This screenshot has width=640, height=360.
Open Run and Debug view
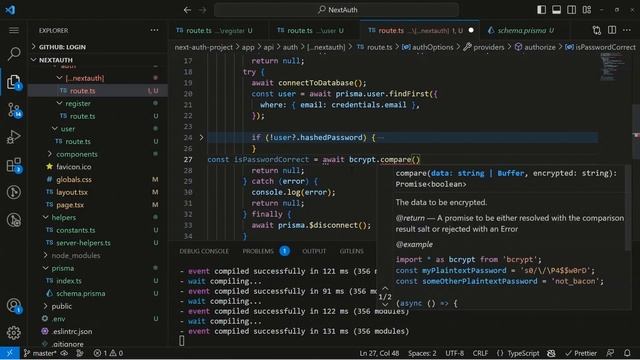click(14, 137)
